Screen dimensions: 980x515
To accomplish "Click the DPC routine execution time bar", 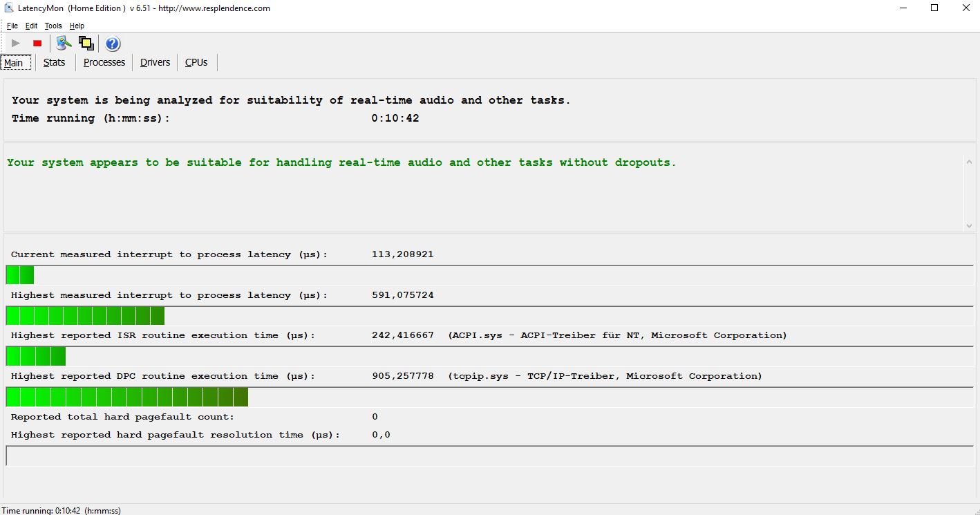I will (489, 397).
